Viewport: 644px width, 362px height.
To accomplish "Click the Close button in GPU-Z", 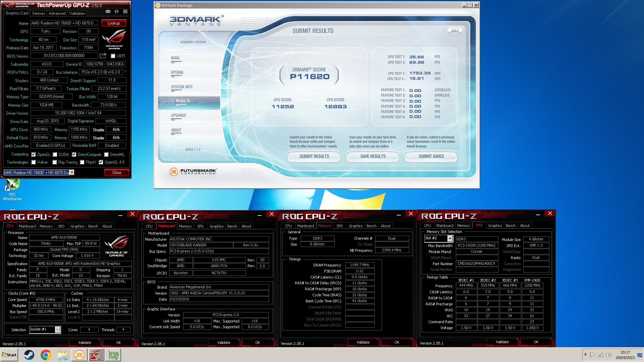I will (117, 173).
